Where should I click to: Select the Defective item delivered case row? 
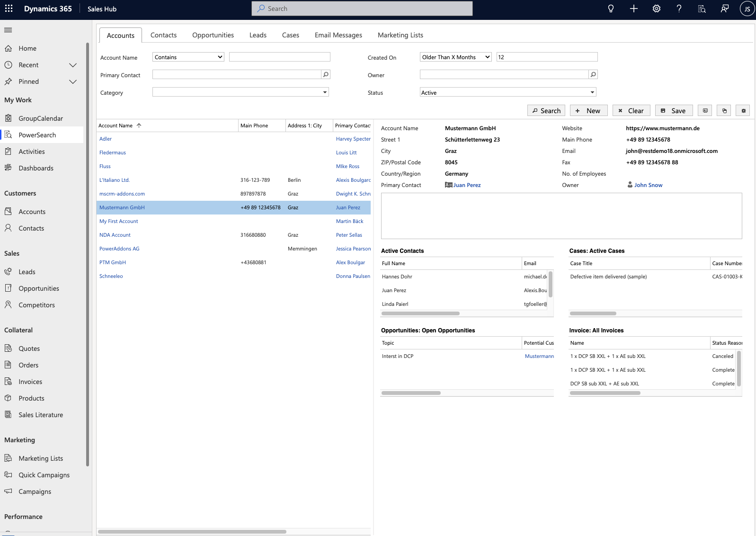pyautogui.click(x=656, y=277)
